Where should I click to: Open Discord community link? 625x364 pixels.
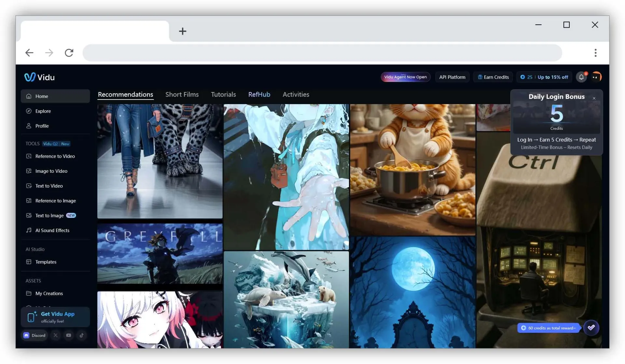35,335
